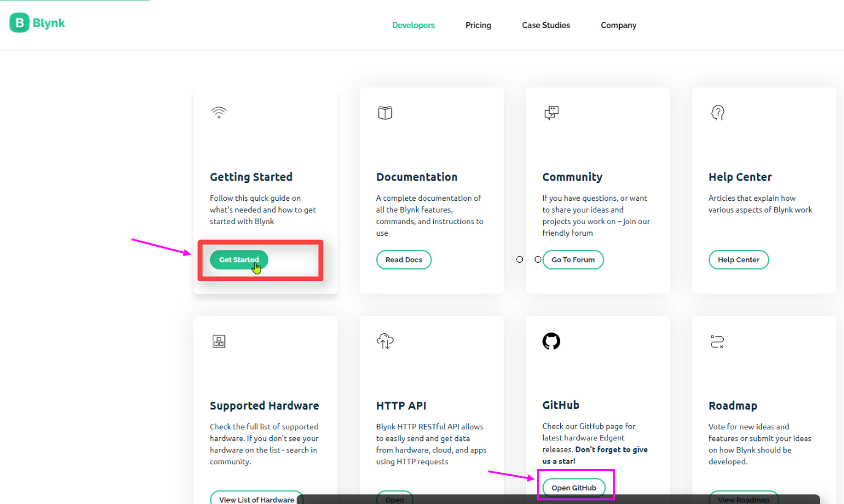Open the Developers menu

(414, 25)
